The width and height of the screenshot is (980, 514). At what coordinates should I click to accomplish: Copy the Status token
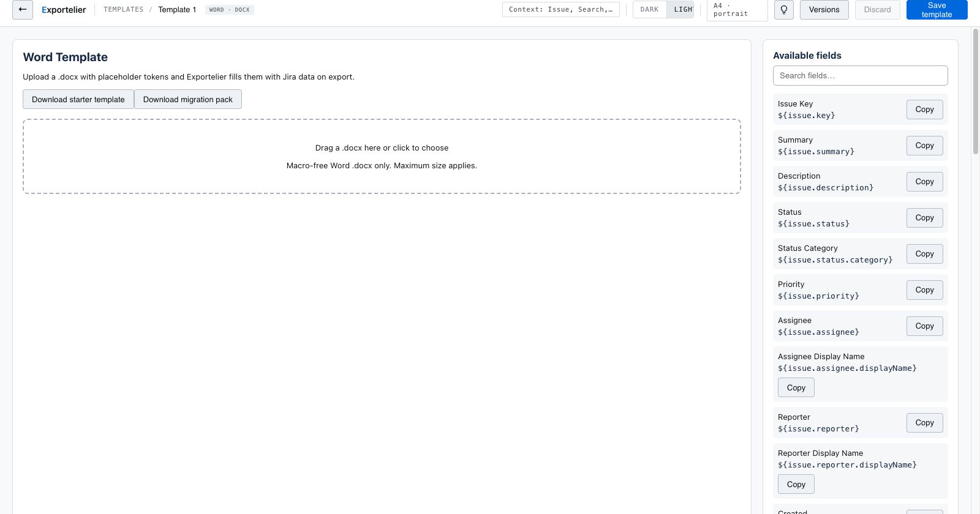pyautogui.click(x=925, y=218)
